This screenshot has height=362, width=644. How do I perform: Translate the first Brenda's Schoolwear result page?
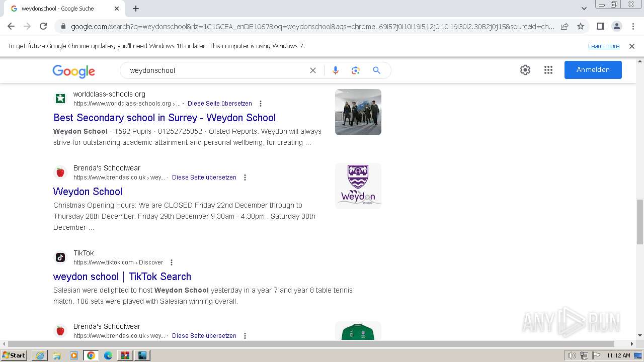(x=204, y=177)
